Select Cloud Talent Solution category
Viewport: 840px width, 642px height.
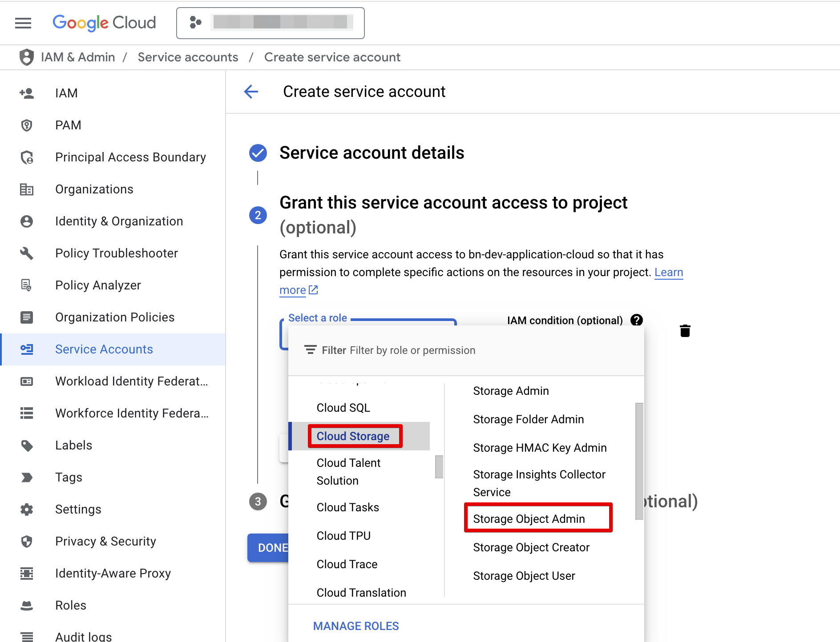[x=348, y=472]
